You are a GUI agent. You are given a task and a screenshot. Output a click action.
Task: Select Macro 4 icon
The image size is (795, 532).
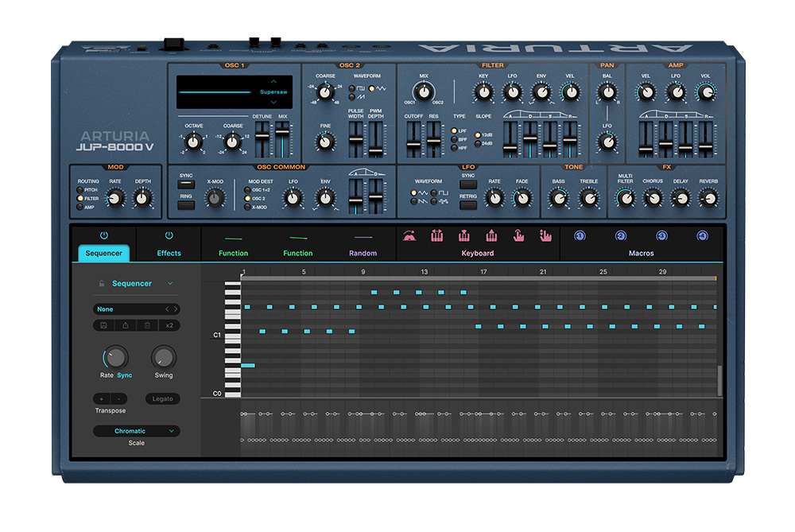702,236
